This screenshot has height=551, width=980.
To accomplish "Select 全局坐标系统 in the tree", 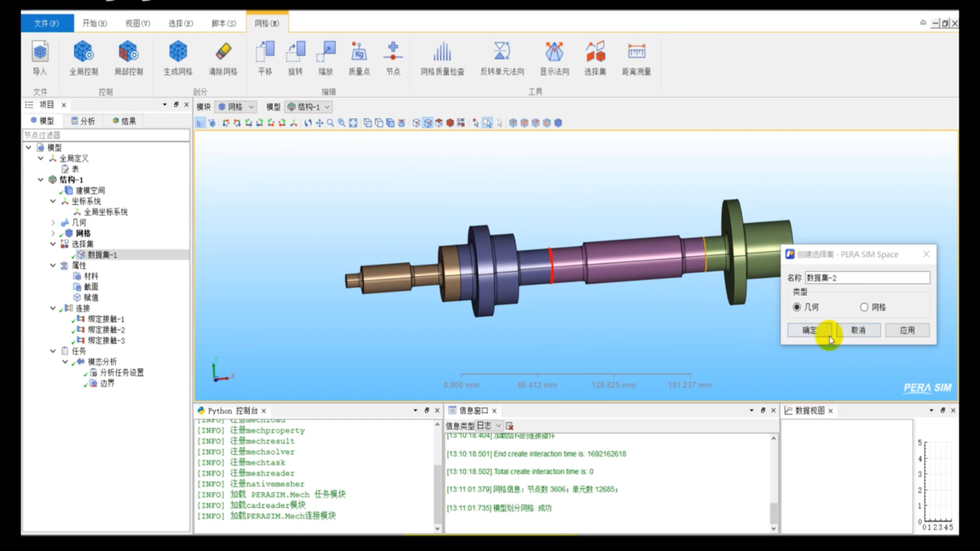I will [106, 212].
